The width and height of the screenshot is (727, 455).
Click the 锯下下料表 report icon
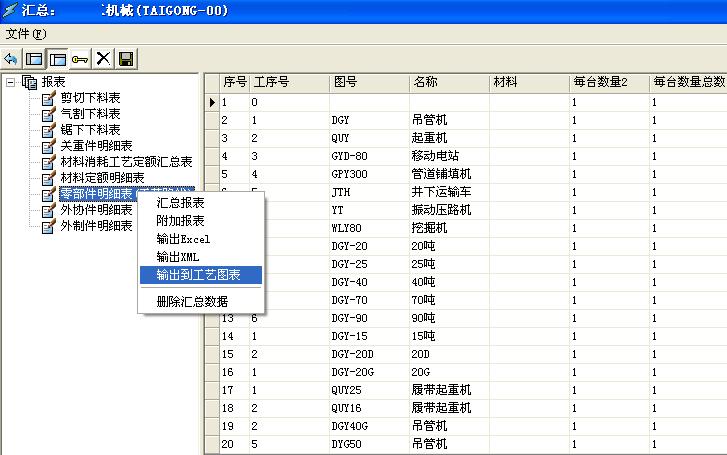pos(48,130)
